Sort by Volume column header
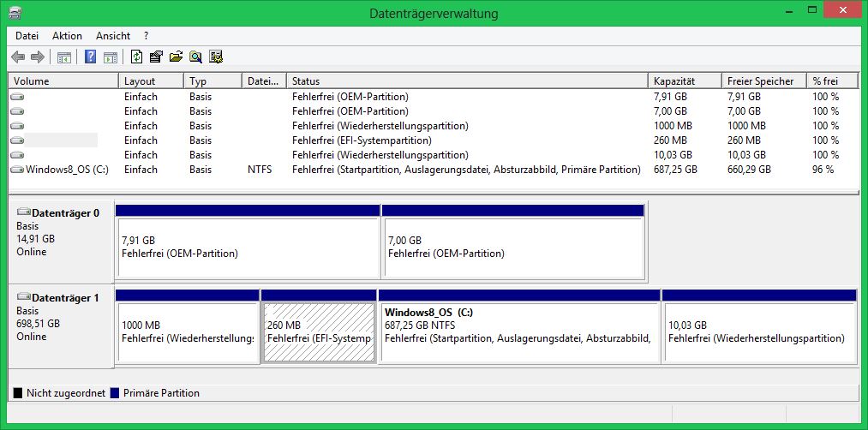The image size is (868, 430). point(63,81)
